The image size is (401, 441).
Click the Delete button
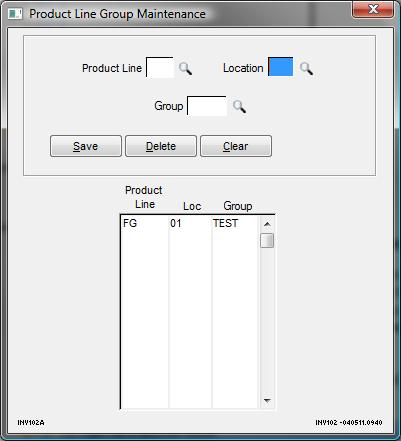pyautogui.click(x=161, y=146)
